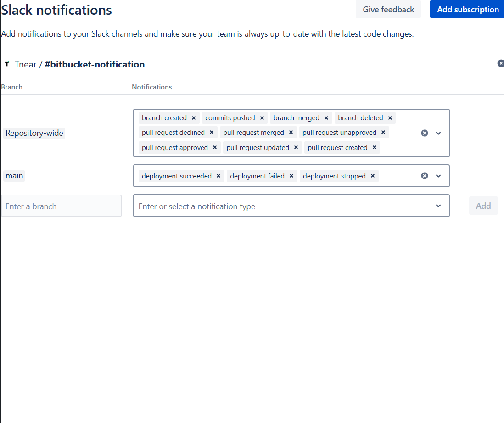Remove the 'deployment succeeded' tag
Screen dimensions: 504x423
218,176
